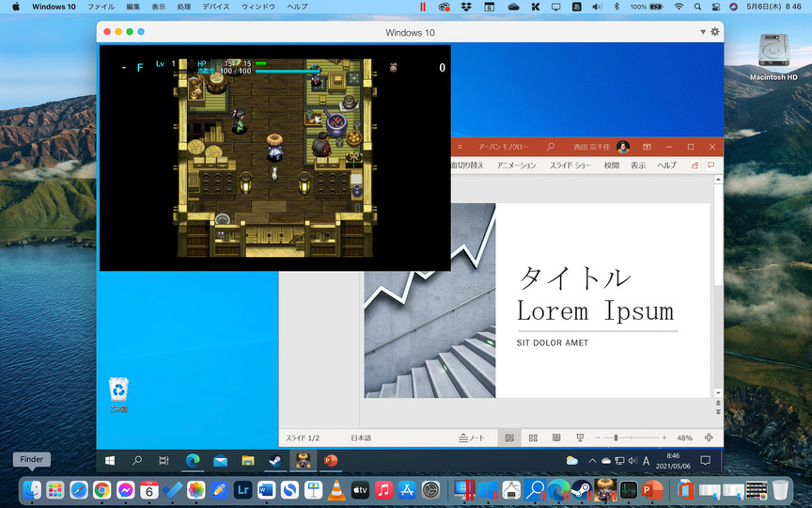
Task: Switch to PowerPoint on Windows taskbar
Action: coord(331,460)
